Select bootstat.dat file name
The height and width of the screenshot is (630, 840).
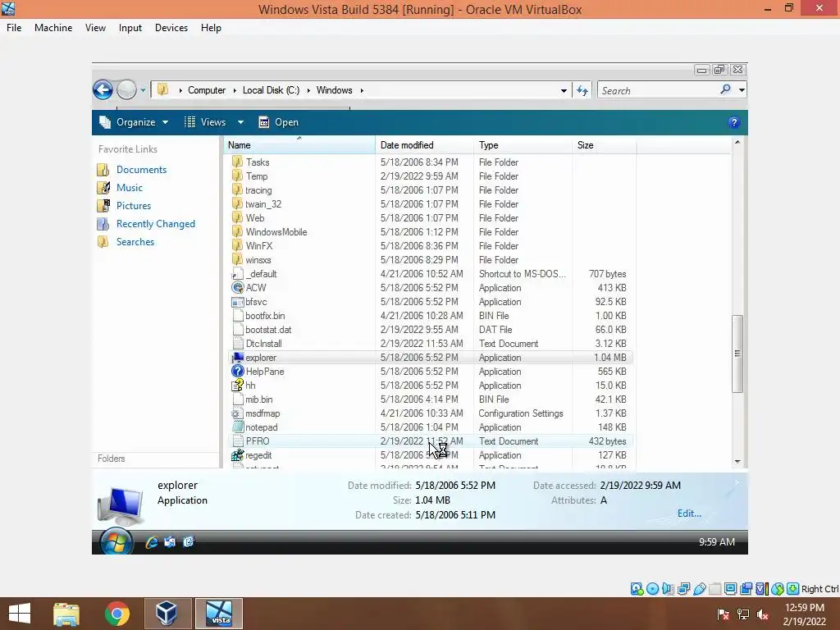coord(268,330)
